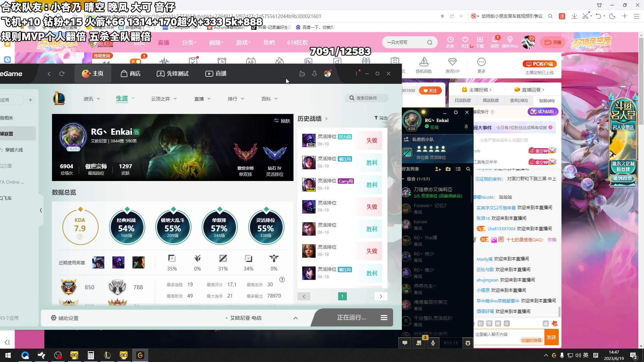The height and width of the screenshot is (362, 644).
Task: Click the Douyu 开播 start streaming button
Action: coord(553,42)
